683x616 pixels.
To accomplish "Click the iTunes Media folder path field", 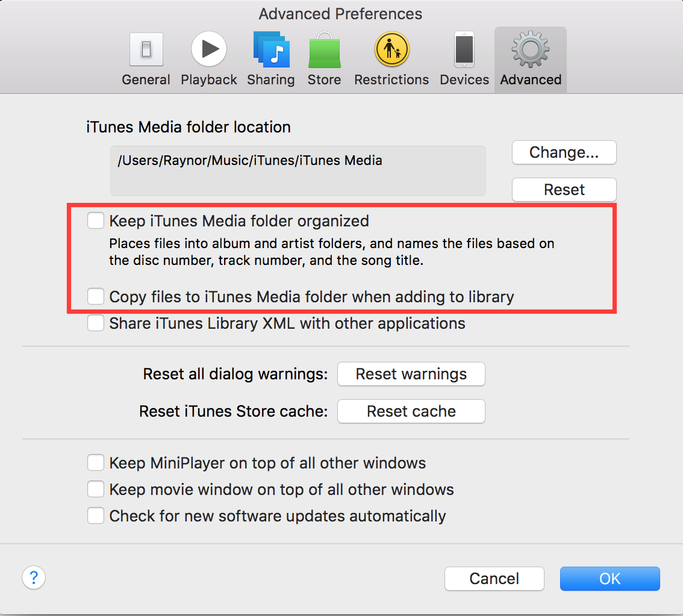I will 298,170.
